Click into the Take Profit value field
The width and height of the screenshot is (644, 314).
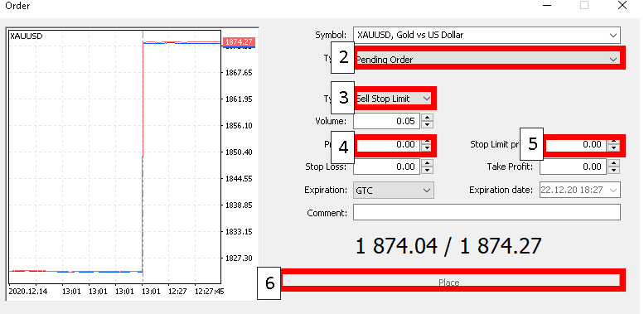coord(574,167)
